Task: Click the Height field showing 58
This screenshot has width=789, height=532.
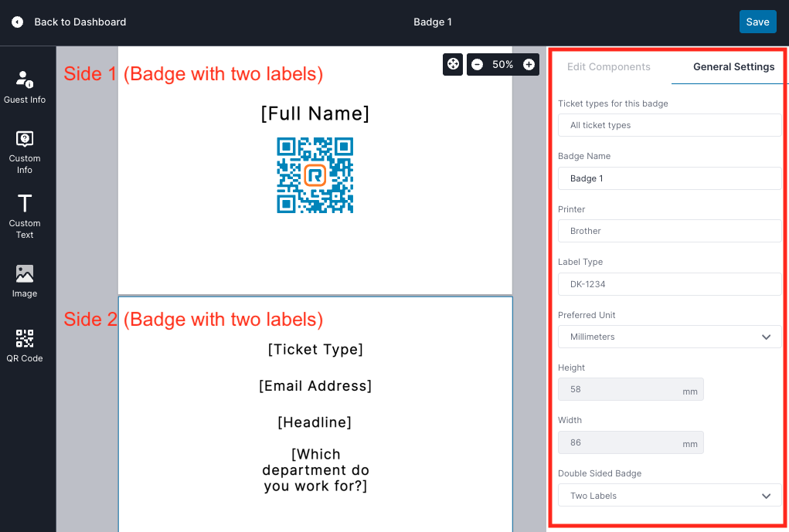Action: tap(631, 389)
